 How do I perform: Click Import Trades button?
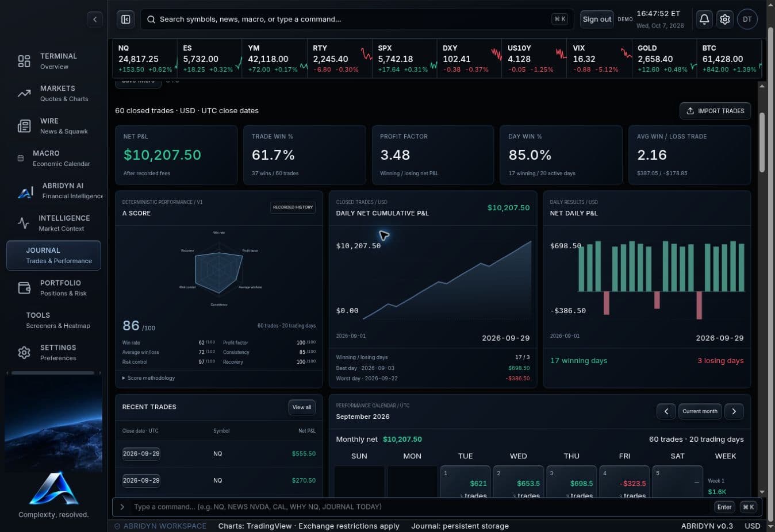pyautogui.click(x=715, y=111)
